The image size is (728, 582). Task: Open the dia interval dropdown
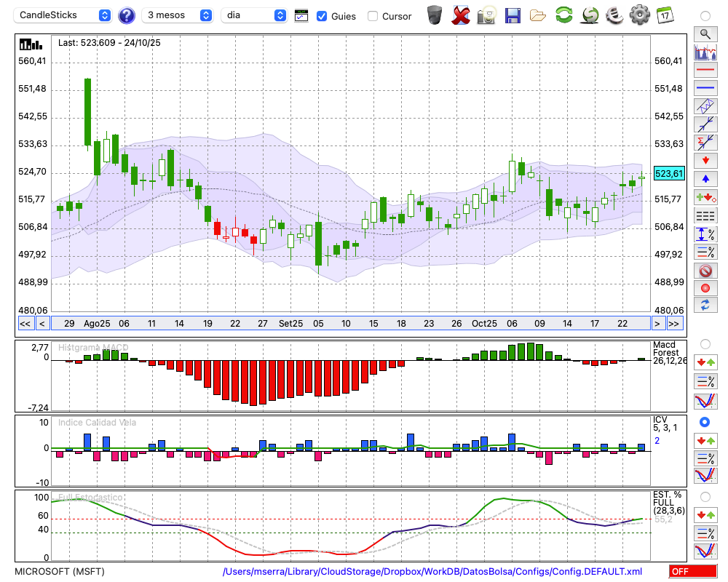click(255, 15)
